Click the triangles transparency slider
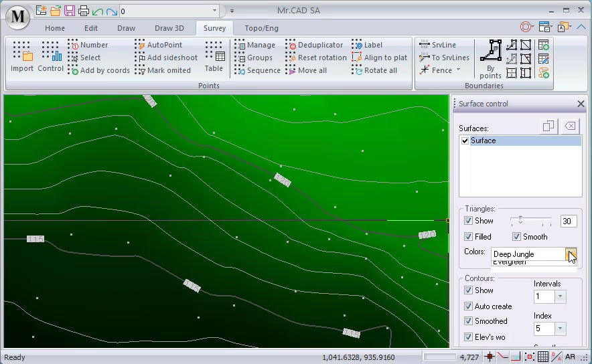This screenshot has height=364, width=592. (531, 221)
